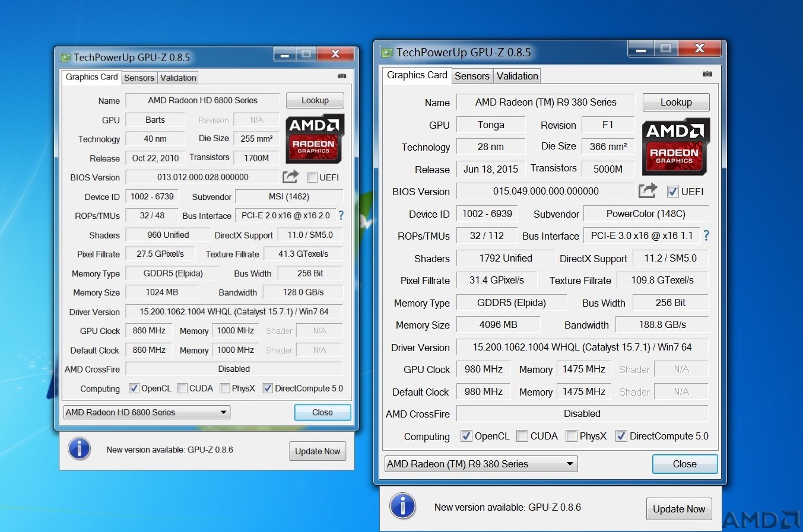
Task: Click AMD Radeon logo in left GPU-Z window
Action: [315, 139]
